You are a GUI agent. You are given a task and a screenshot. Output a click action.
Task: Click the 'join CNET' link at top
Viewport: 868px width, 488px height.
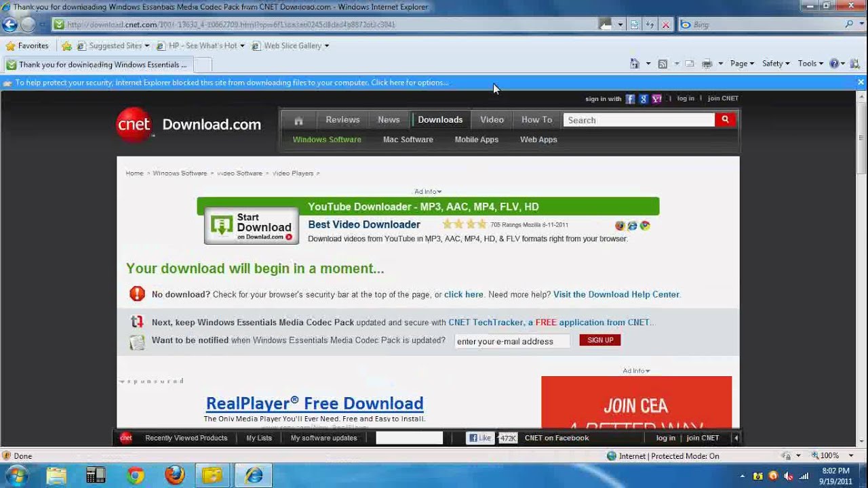pos(723,99)
